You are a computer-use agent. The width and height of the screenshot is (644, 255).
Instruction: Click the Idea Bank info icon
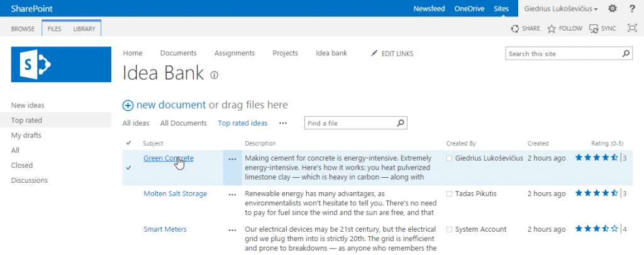click(x=214, y=75)
